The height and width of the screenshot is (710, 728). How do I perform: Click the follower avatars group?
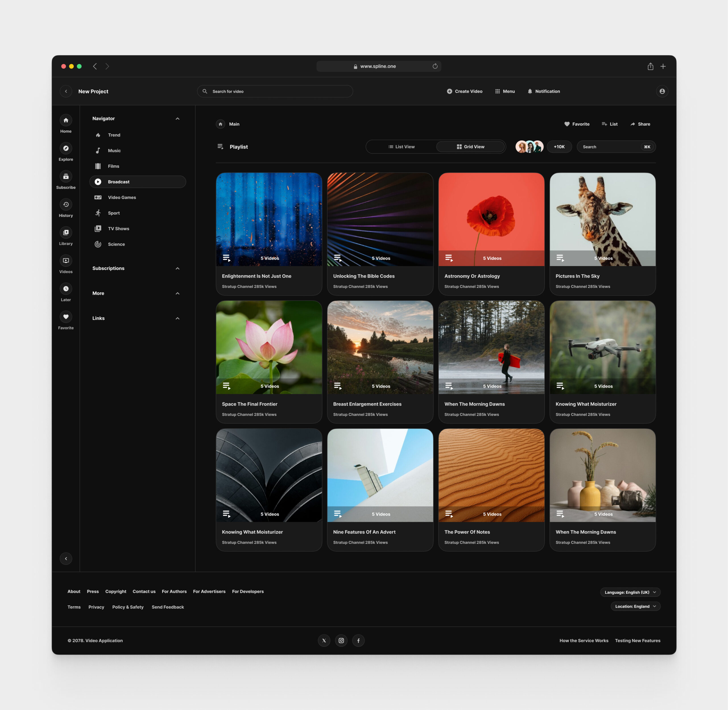click(x=529, y=147)
